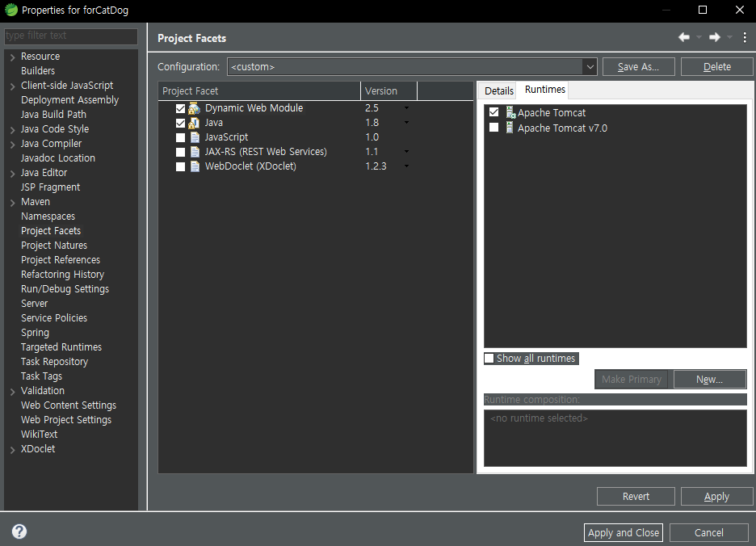Click the Revert button
The height and width of the screenshot is (546, 756).
(x=636, y=496)
